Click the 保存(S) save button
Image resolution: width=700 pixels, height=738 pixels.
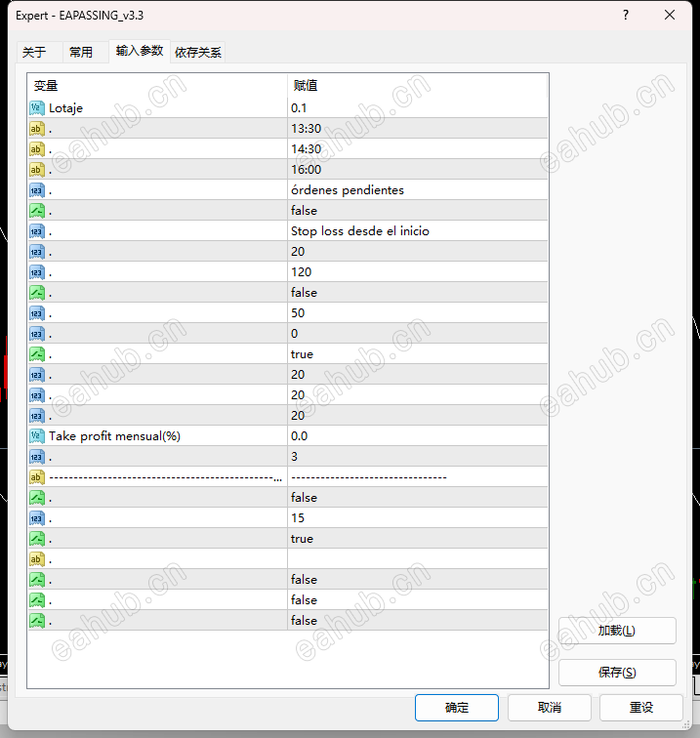point(617,672)
